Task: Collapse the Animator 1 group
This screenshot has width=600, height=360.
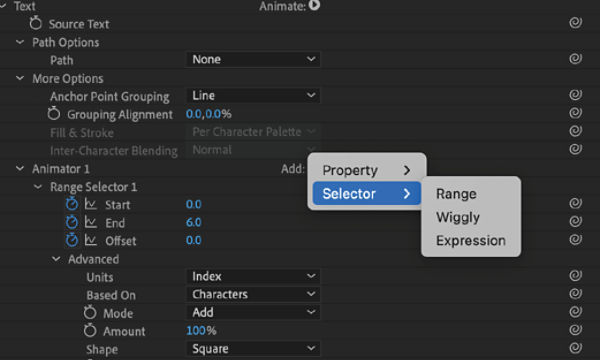Action: click(x=20, y=168)
